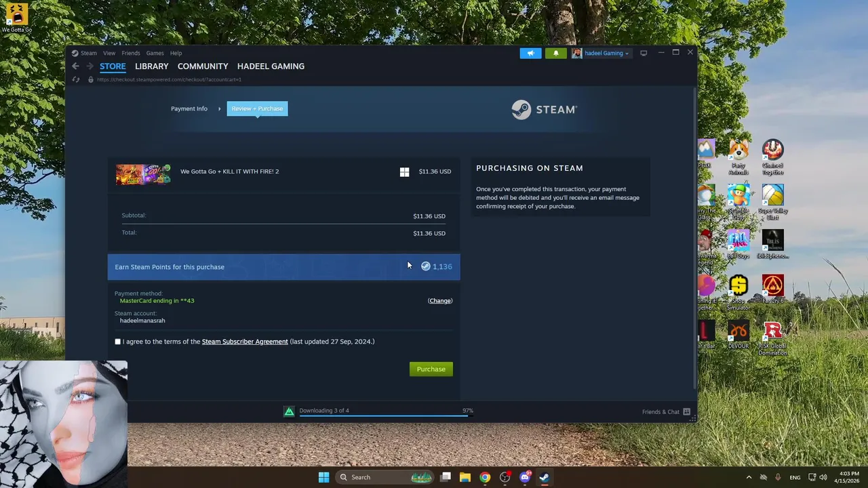Image resolution: width=868 pixels, height=488 pixels.
Task: Open the downloads manager icon
Action: coord(290,411)
